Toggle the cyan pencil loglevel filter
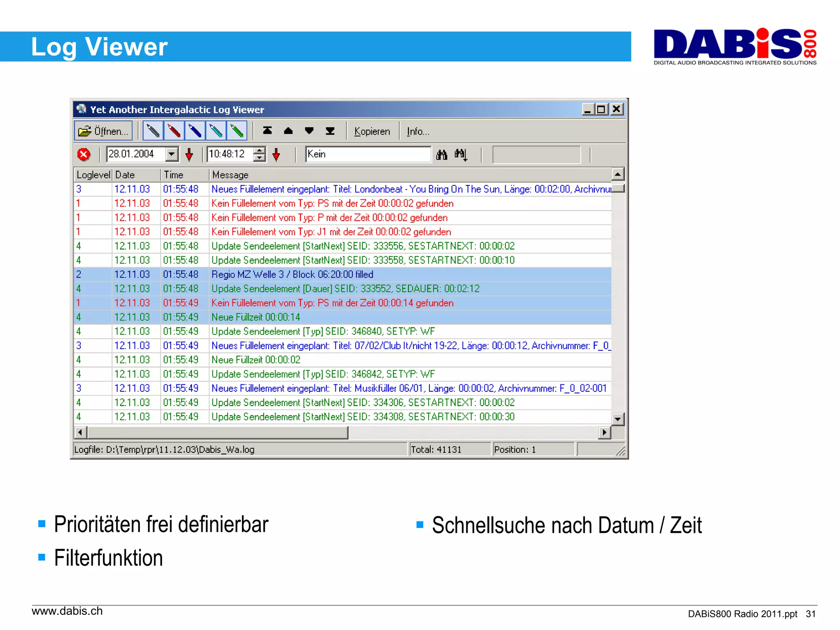Image resolution: width=840 pixels, height=630 pixels. 216,131
